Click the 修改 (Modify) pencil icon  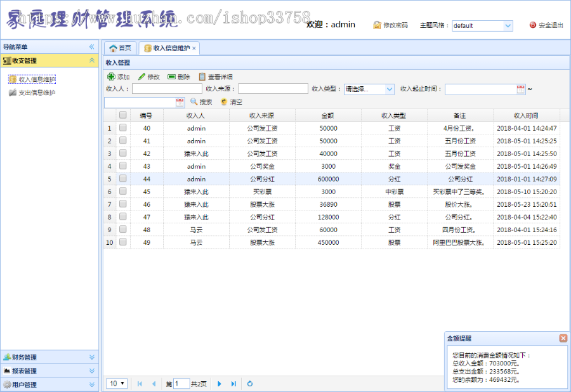tap(143, 76)
